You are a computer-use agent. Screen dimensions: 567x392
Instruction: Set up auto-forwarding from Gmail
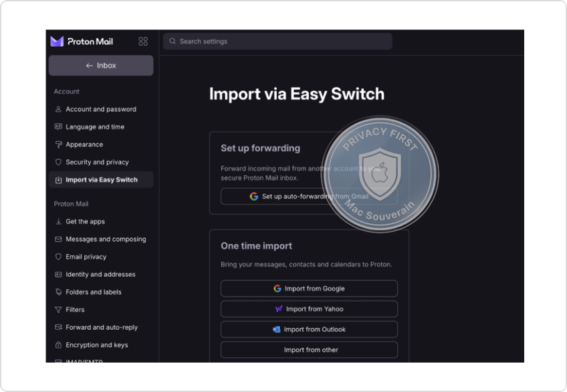[x=309, y=197]
